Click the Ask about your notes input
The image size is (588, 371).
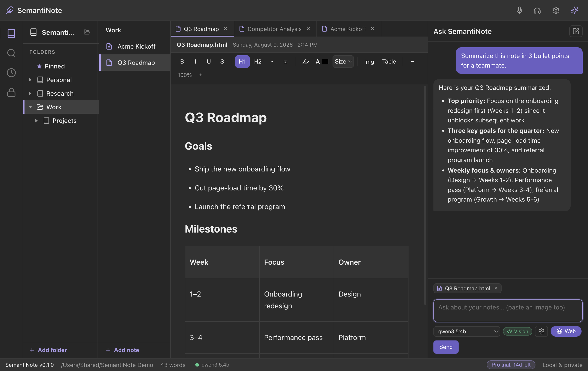(x=508, y=311)
